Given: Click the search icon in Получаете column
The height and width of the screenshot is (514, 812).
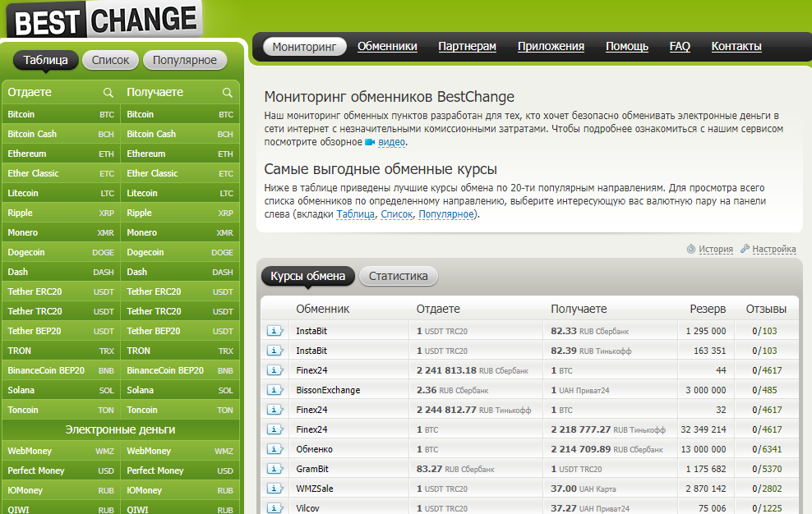Looking at the screenshot, I should [228, 93].
